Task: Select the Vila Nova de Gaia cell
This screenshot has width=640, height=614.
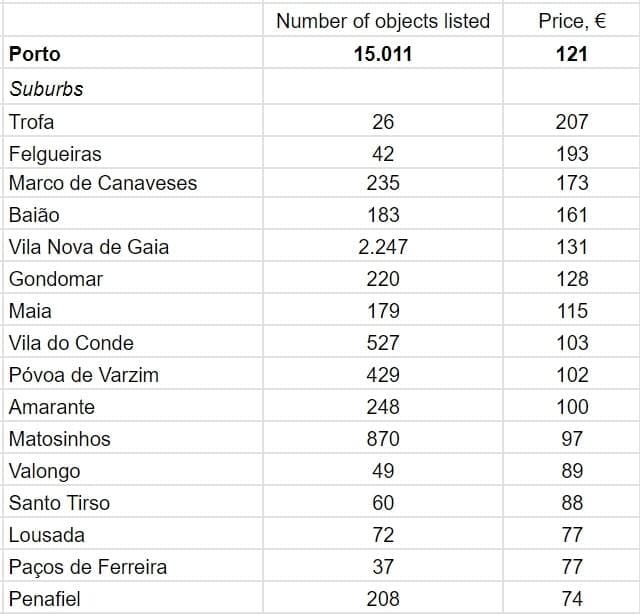Action: point(89,247)
